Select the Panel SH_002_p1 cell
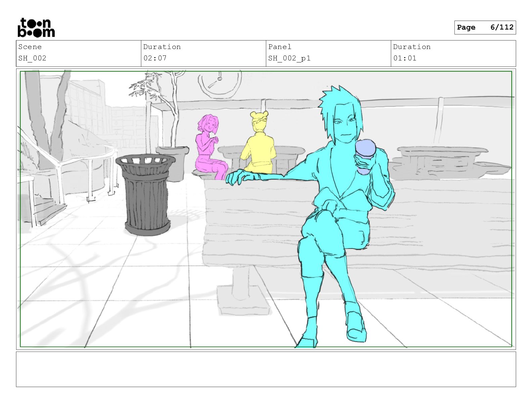 (x=328, y=53)
